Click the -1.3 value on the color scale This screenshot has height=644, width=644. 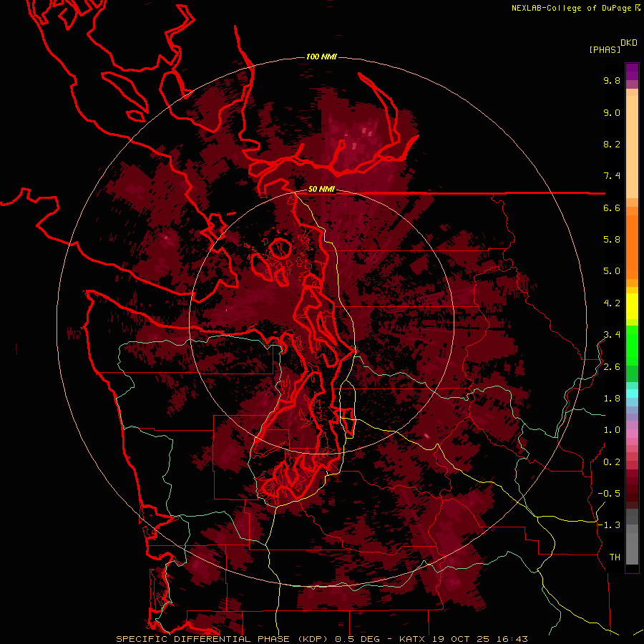pyautogui.click(x=609, y=525)
